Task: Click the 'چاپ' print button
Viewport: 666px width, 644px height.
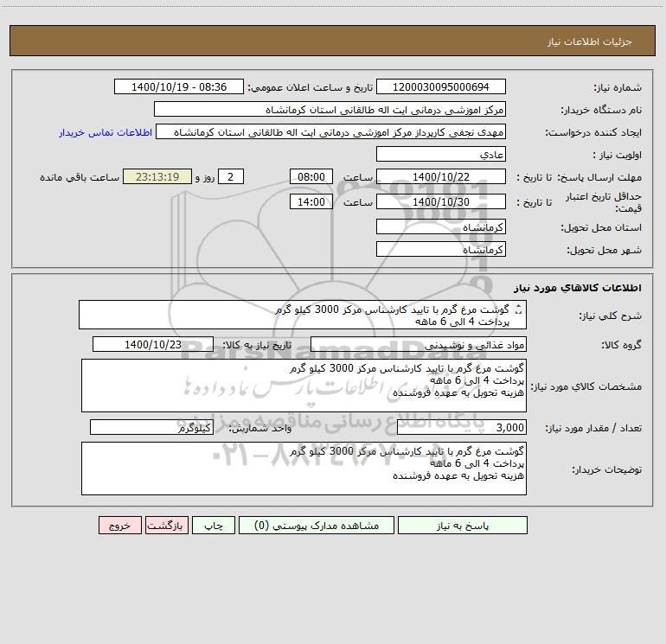Action: (x=214, y=525)
